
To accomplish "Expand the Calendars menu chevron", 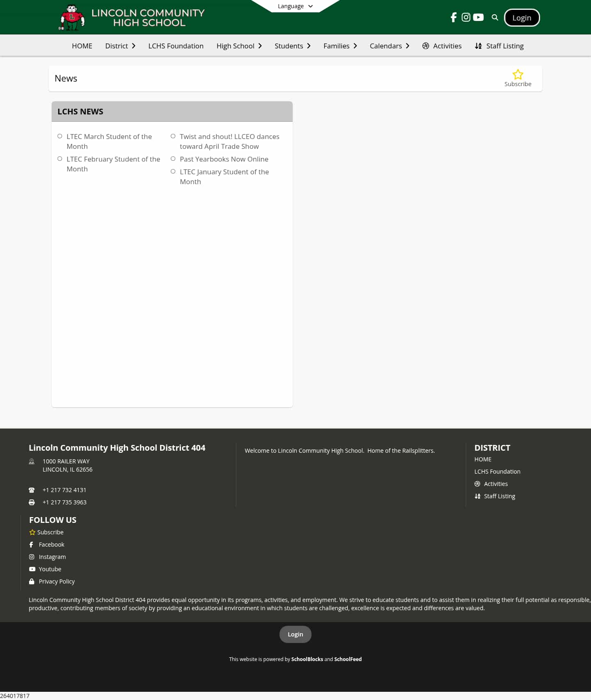I will click(x=408, y=46).
